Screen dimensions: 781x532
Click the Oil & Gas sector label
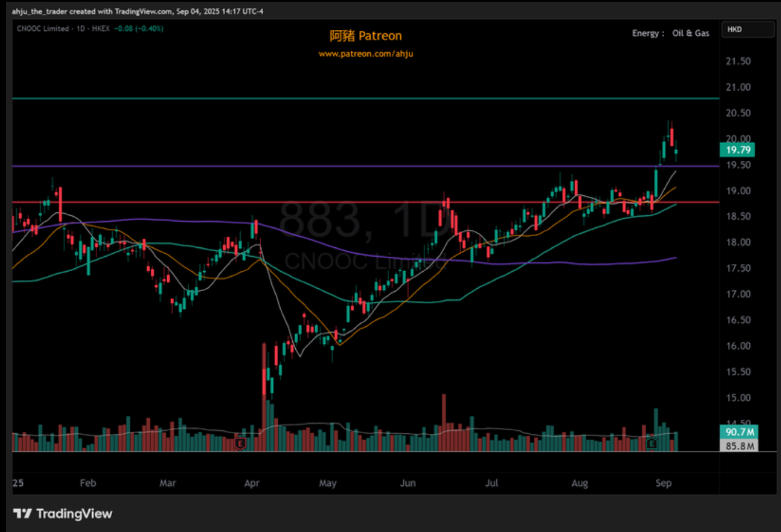pyautogui.click(x=690, y=33)
